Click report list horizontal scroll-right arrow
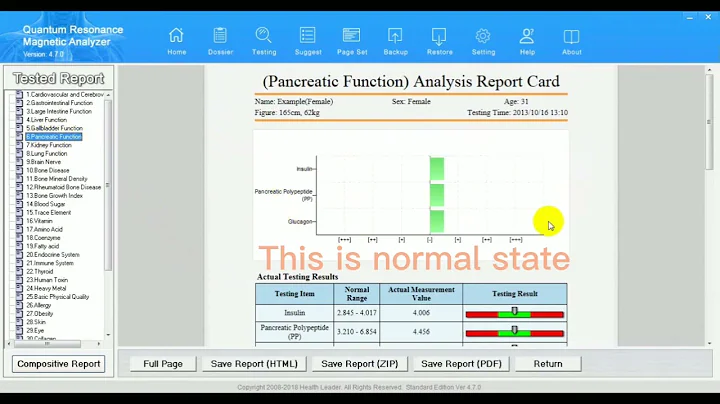 99,343
